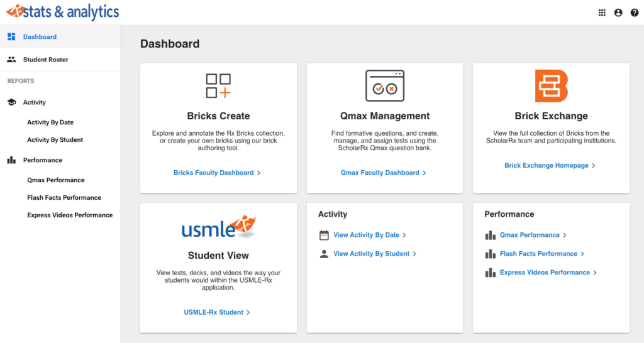
Task: Click the orange Brick Exchange logo
Action: point(551,86)
